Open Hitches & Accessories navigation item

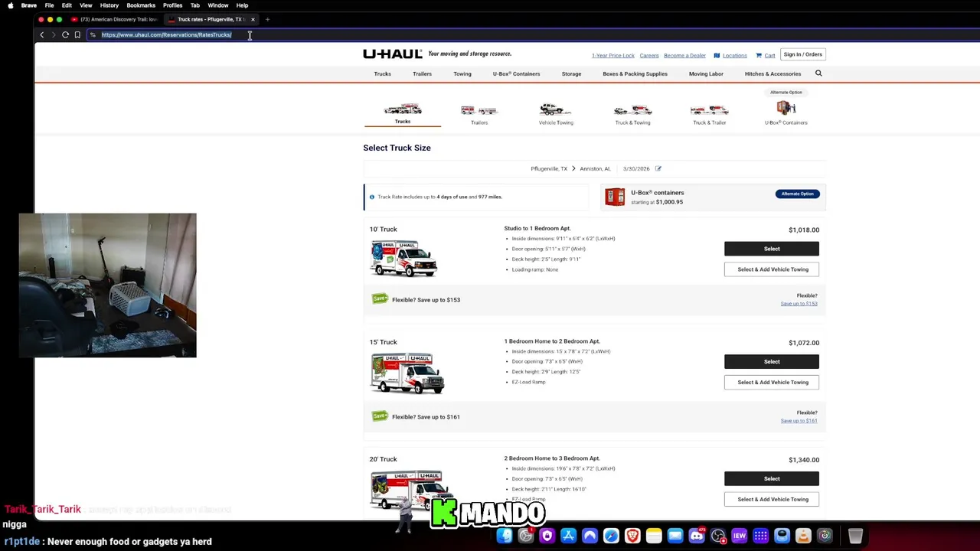[773, 74]
